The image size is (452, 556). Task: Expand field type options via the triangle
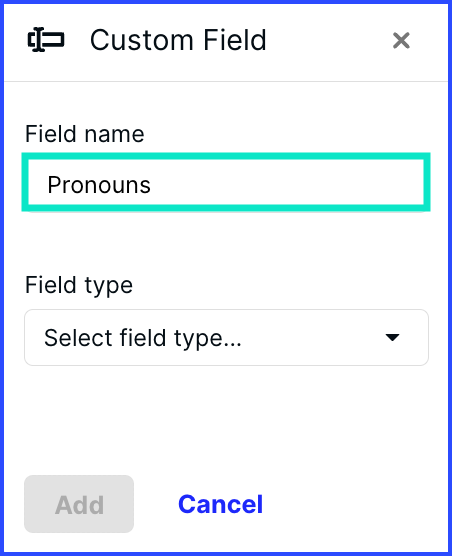pyautogui.click(x=392, y=337)
